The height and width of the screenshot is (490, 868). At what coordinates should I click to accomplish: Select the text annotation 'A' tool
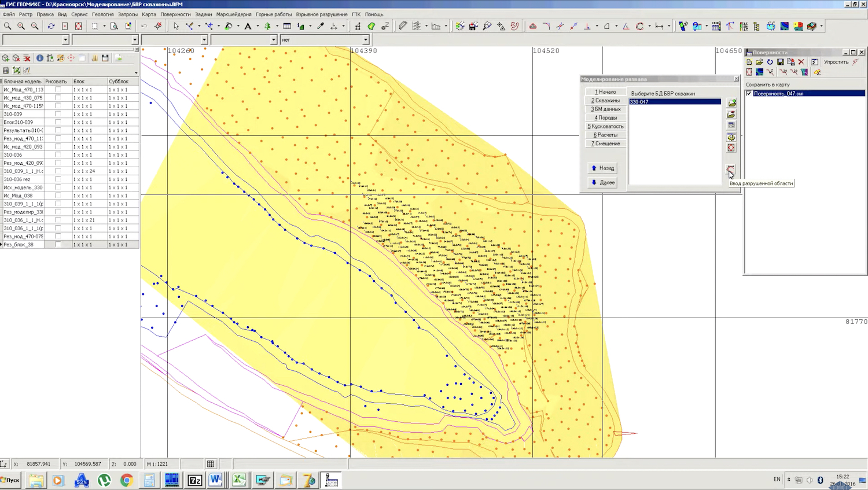[248, 26]
